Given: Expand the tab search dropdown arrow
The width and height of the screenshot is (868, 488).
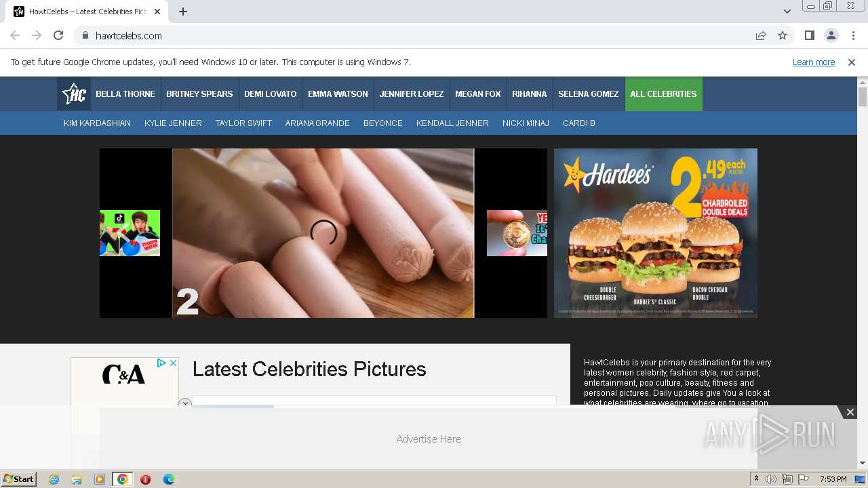Looking at the screenshot, I should pos(787,12).
